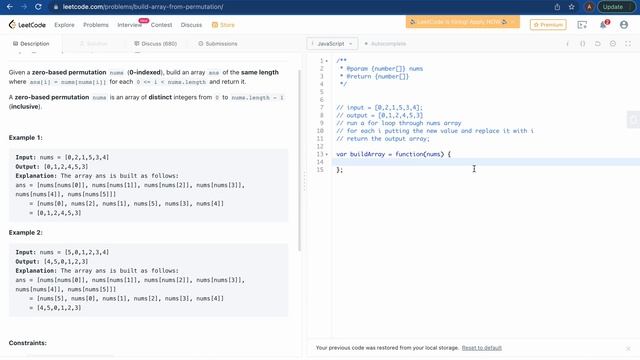Click the 'Constraints:' heading

tap(27, 343)
